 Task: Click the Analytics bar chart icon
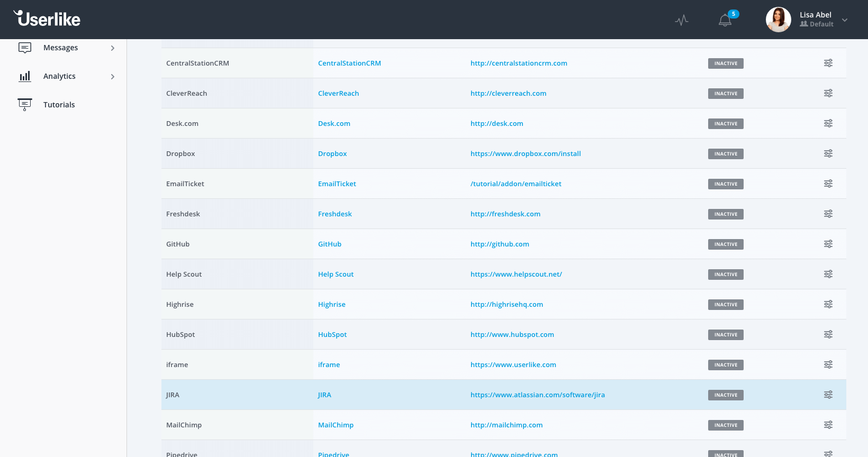25,76
